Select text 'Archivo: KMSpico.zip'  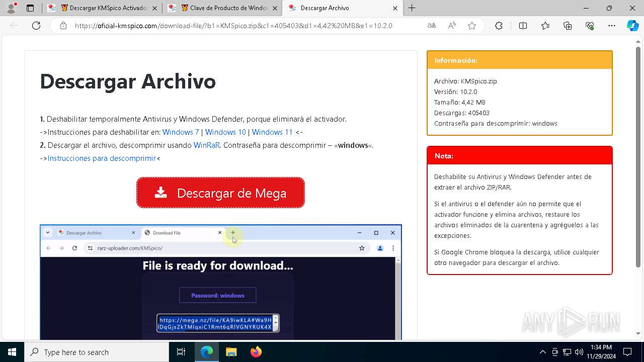(465, 81)
